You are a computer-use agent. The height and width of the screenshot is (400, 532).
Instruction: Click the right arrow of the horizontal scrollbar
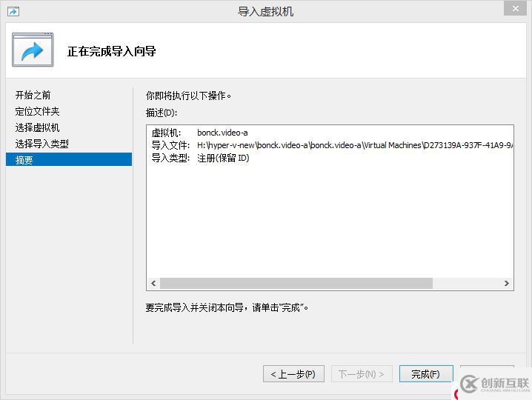pyautogui.click(x=507, y=283)
